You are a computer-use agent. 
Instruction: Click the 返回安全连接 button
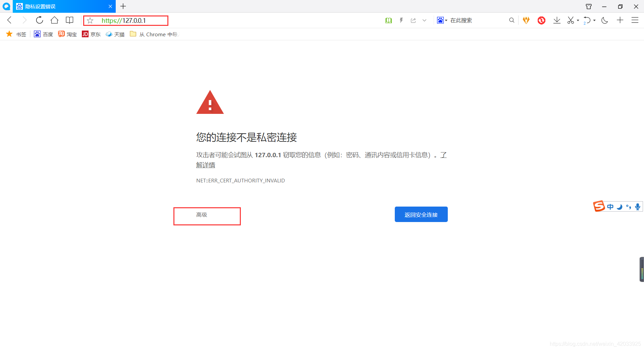421,214
